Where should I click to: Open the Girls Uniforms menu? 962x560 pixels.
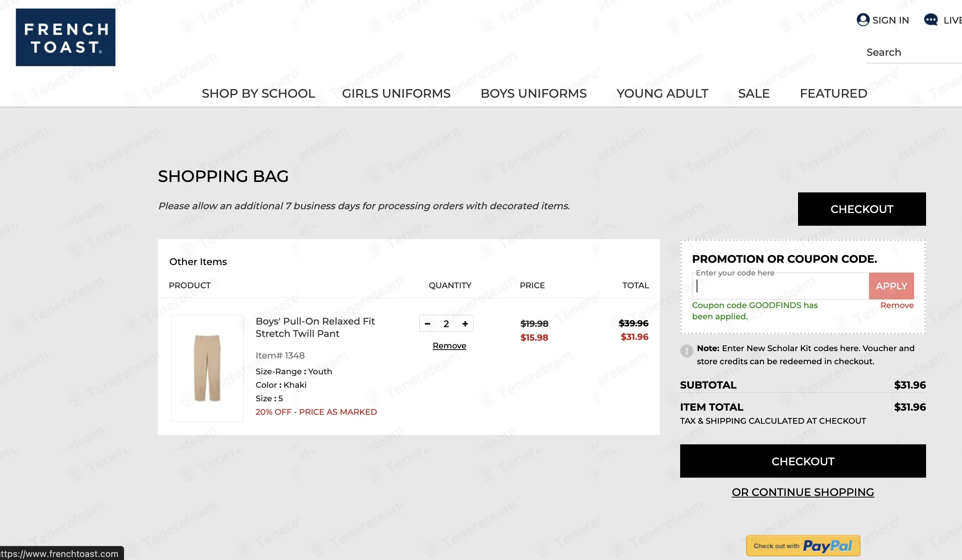point(396,93)
